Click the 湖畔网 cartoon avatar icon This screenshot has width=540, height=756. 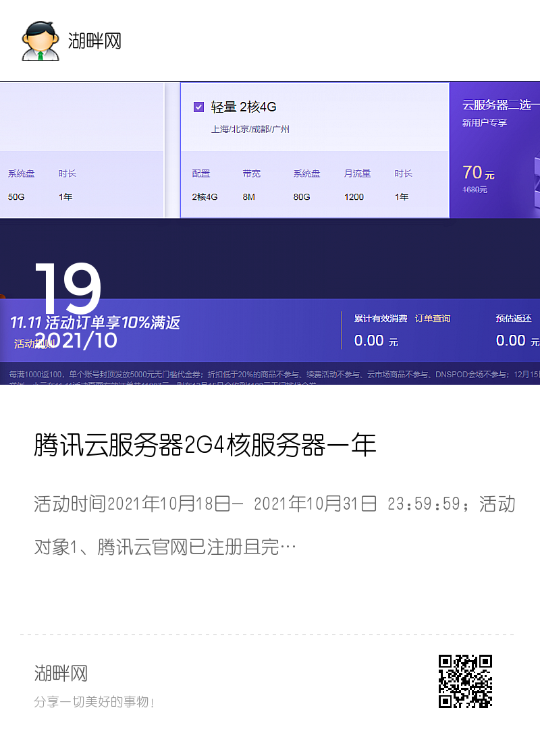pos(40,41)
